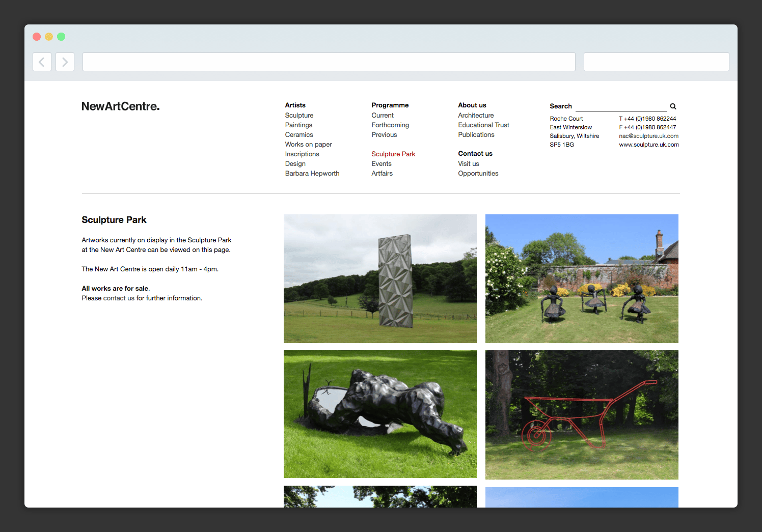Open the Visit us page
The width and height of the screenshot is (762, 532).
click(x=469, y=164)
